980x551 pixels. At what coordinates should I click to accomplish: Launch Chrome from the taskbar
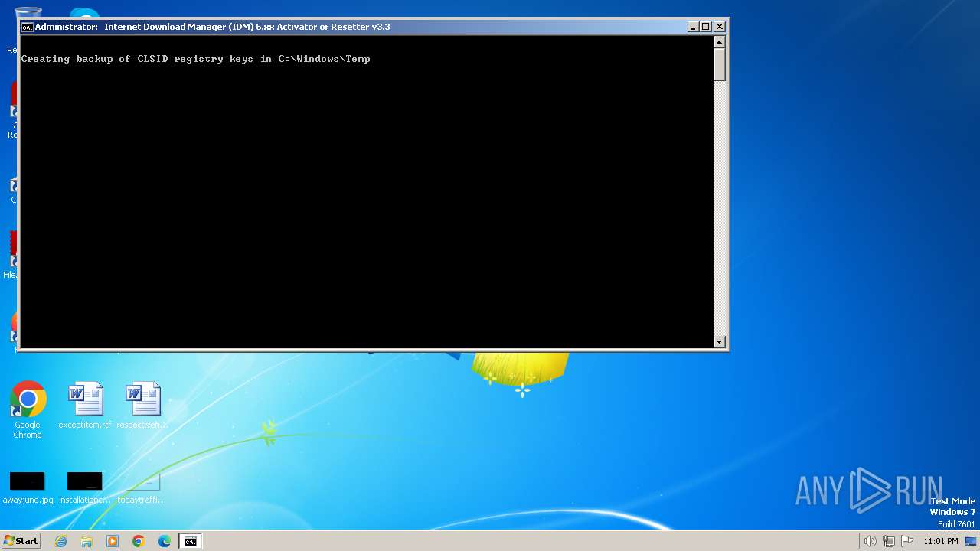tap(139, 541)
